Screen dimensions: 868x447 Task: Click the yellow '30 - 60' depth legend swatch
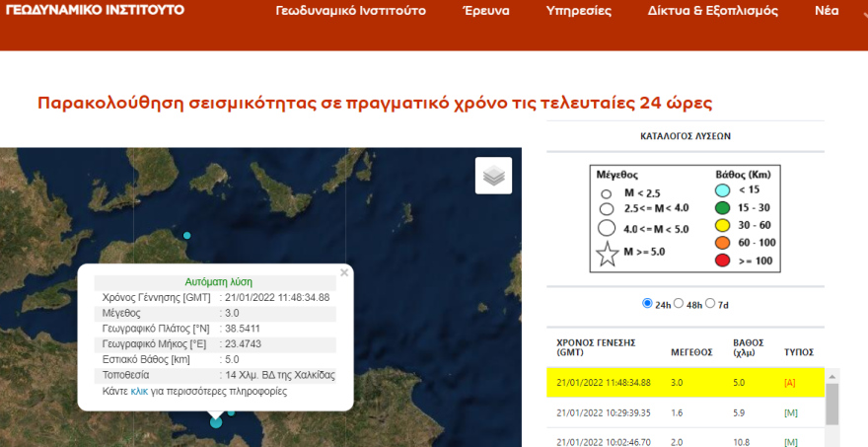pos(722,225)
